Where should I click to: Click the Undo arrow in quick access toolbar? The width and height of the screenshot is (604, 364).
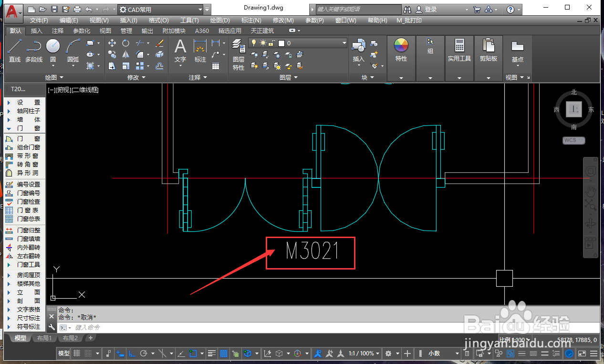[x=89, y=9]
